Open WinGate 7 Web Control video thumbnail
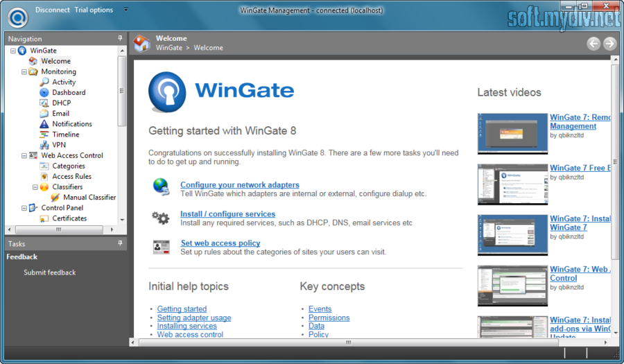624x364 pixels. click(512, 286)
